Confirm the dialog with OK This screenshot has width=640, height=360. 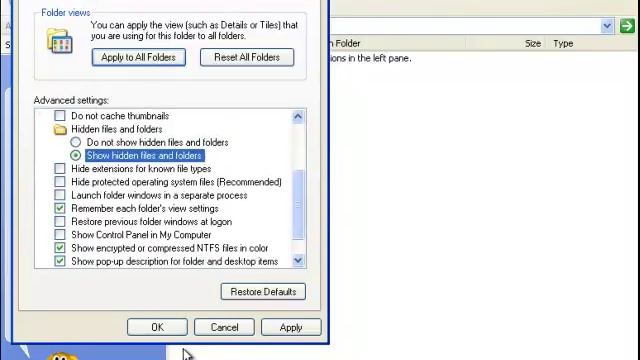tap(157, 327)
